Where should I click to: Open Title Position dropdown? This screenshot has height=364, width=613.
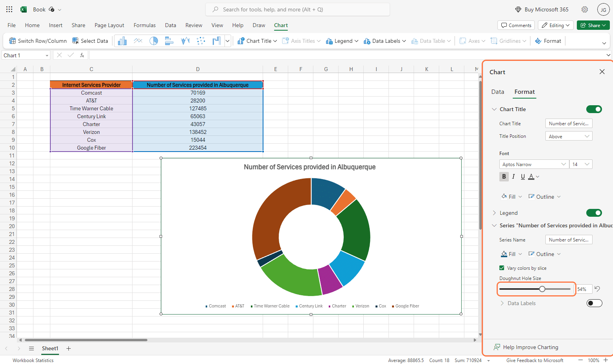pos(569,136)
